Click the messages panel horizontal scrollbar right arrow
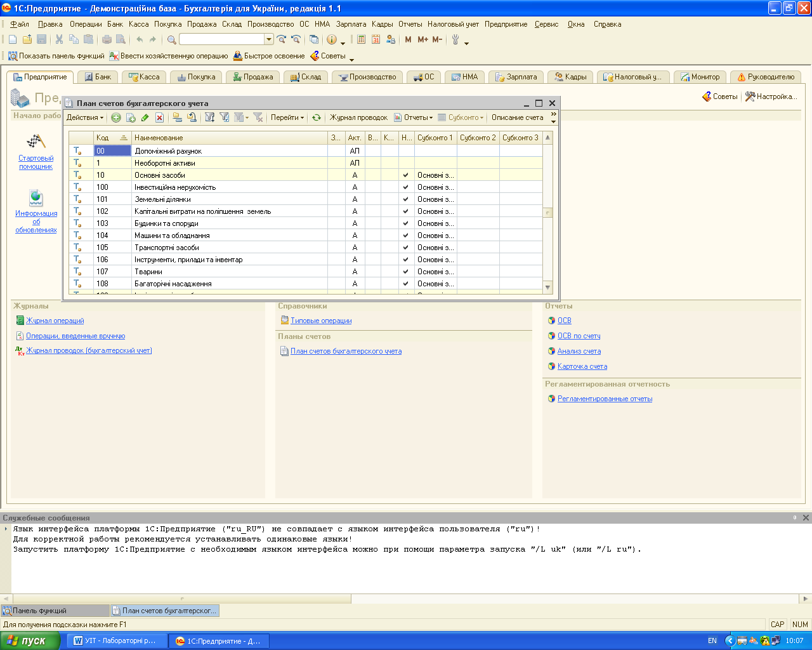 point(806,598)
